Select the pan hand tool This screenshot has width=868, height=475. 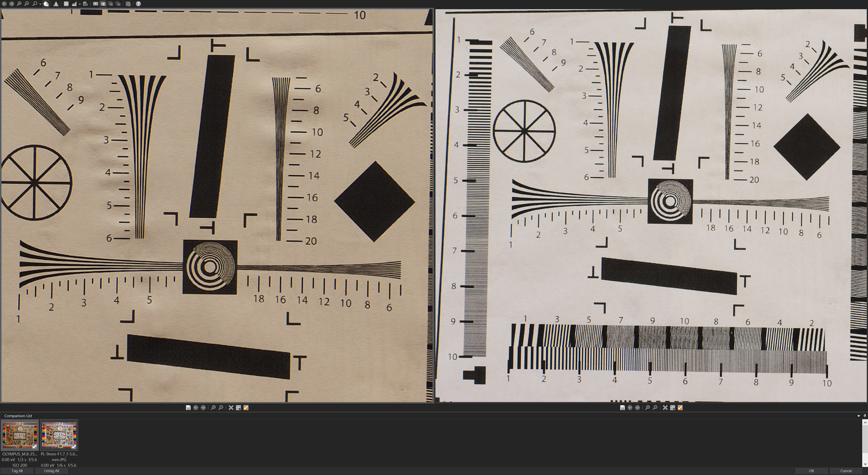[x=46, y=4]
